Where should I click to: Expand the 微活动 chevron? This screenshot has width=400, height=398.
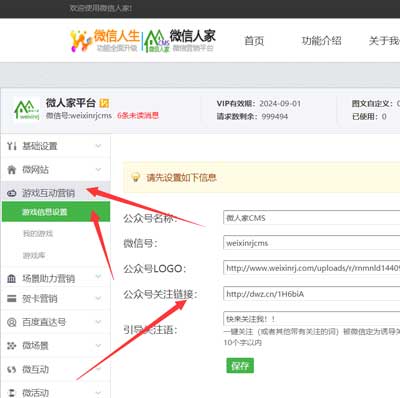point(98,393)
